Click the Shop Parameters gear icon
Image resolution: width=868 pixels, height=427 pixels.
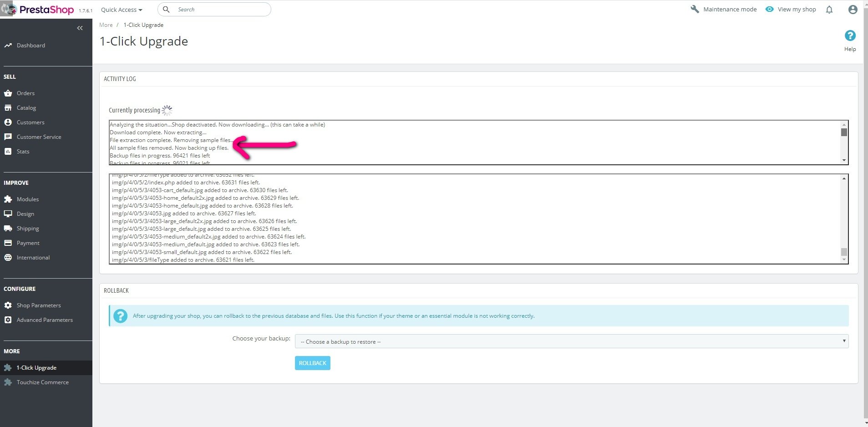tap(8, 305)
